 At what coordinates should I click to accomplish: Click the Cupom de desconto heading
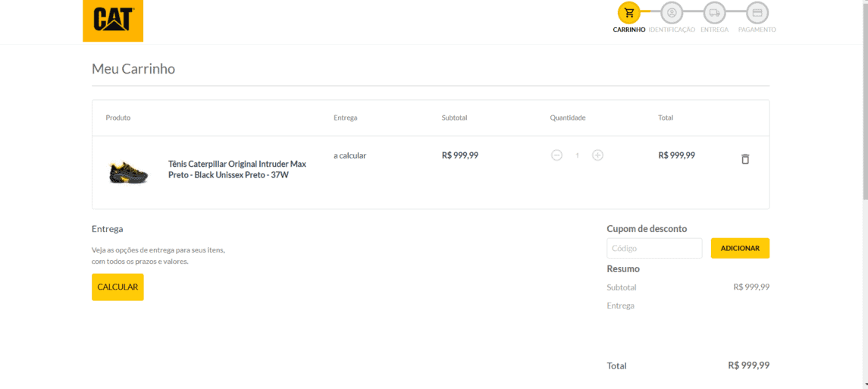pos(647,228)
